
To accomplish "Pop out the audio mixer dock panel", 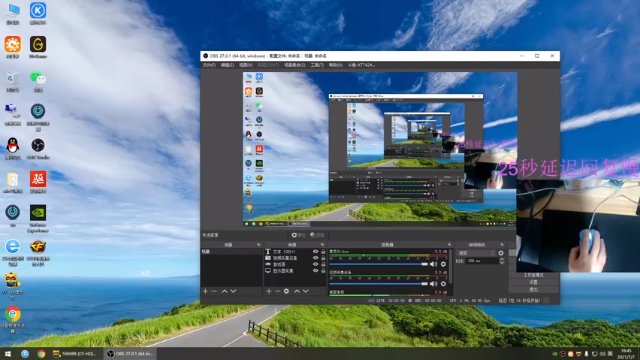I will pyautogui.click(x=449, y=244).
